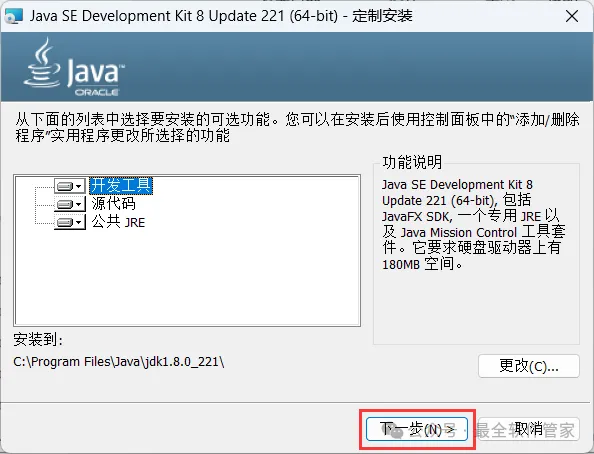
Task: Open the dropdown arrow for 公共 JRE
Action: (79, 222)
